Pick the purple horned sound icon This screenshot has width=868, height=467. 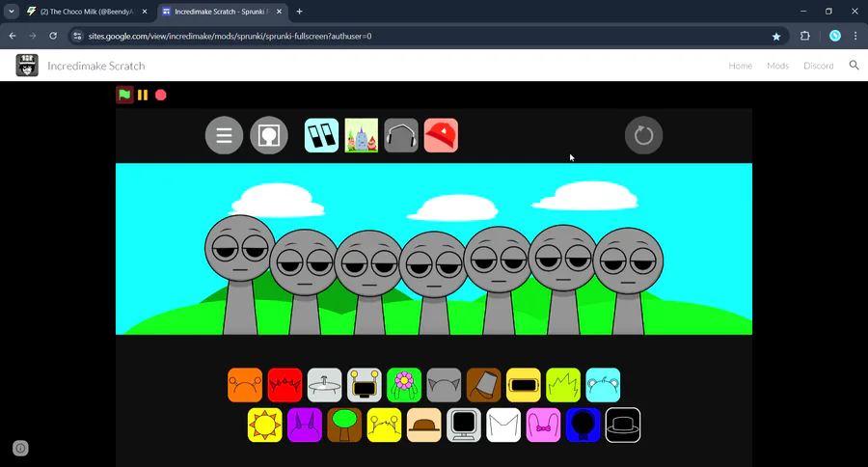click(x=305, y=425)
